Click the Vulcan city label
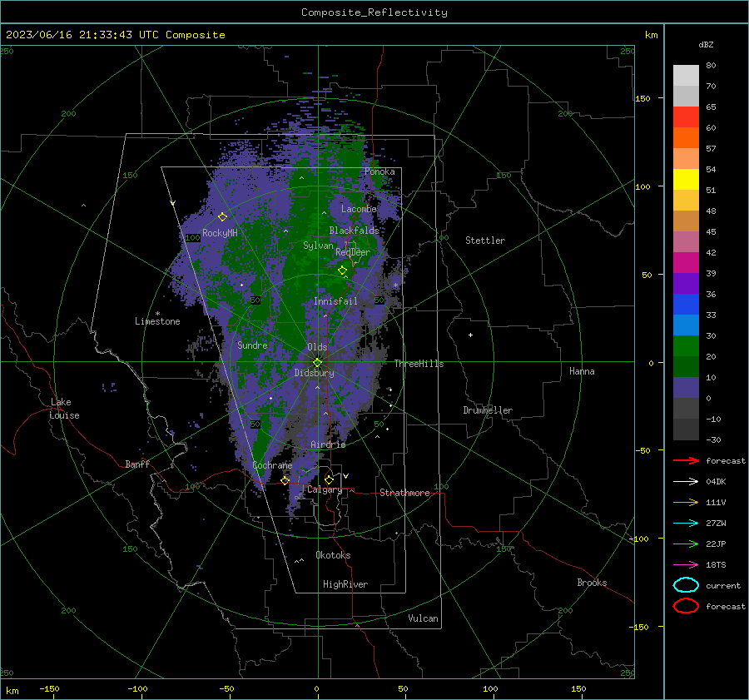The height and width of the screenshot is (700, 749). 424,618
